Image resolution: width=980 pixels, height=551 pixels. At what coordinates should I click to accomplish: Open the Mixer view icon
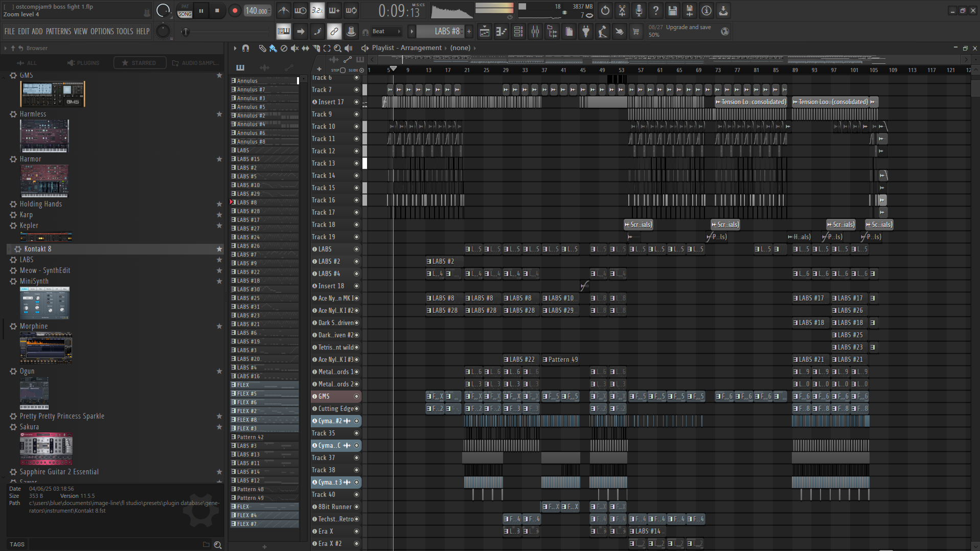tap(535, 32)
